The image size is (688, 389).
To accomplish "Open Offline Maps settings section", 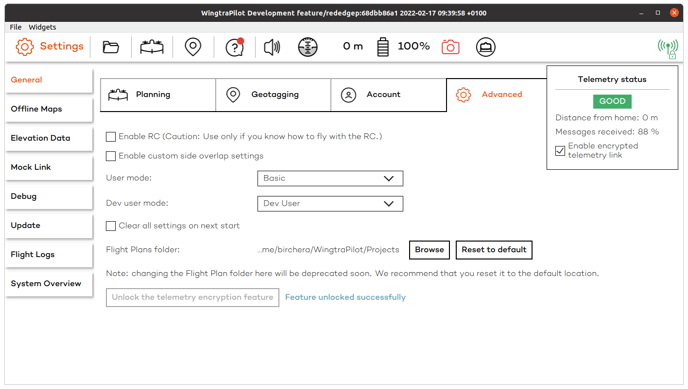I will pos(49,109).
